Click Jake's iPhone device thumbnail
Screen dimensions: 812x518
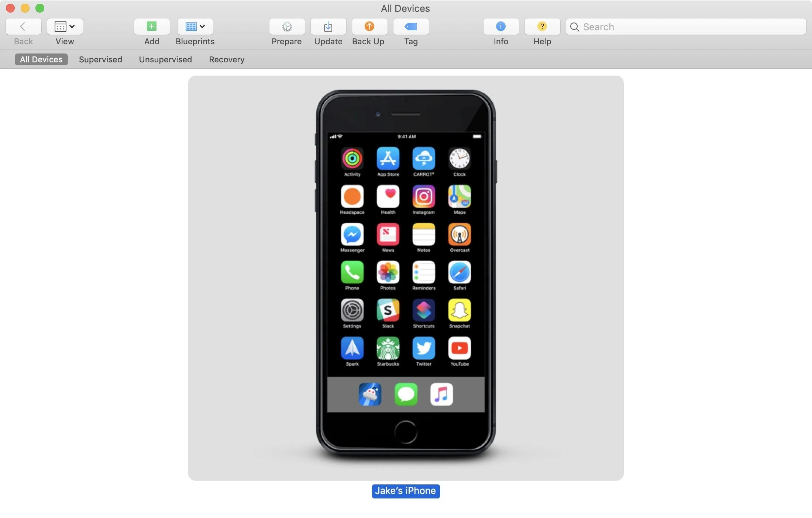coord(406,278)
